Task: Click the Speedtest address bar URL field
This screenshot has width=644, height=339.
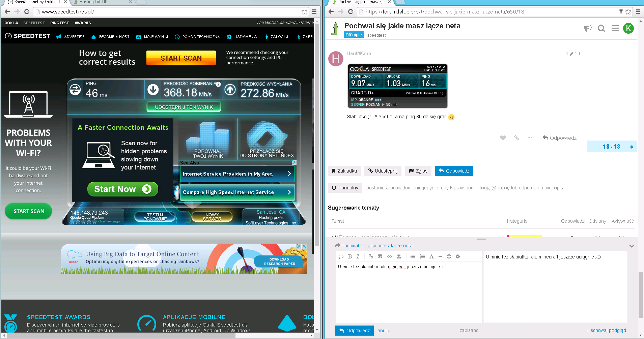Action: [169, 12]
